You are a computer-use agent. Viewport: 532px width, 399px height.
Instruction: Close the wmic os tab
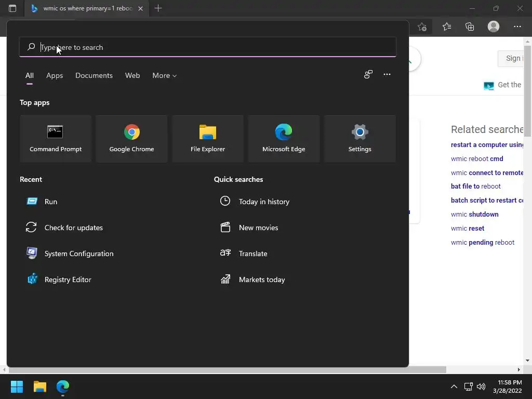tap(140, 8)
